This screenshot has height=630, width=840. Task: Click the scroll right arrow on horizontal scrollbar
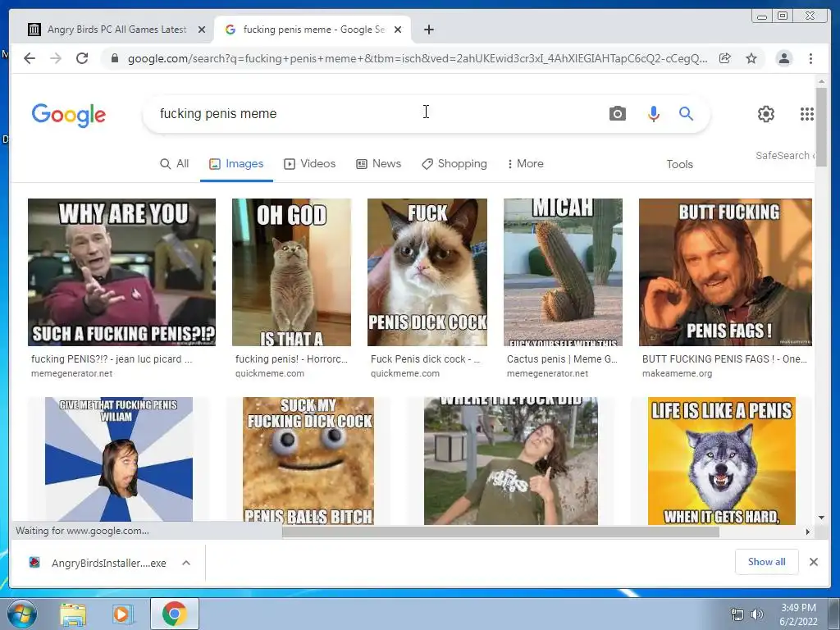(808, 532)
